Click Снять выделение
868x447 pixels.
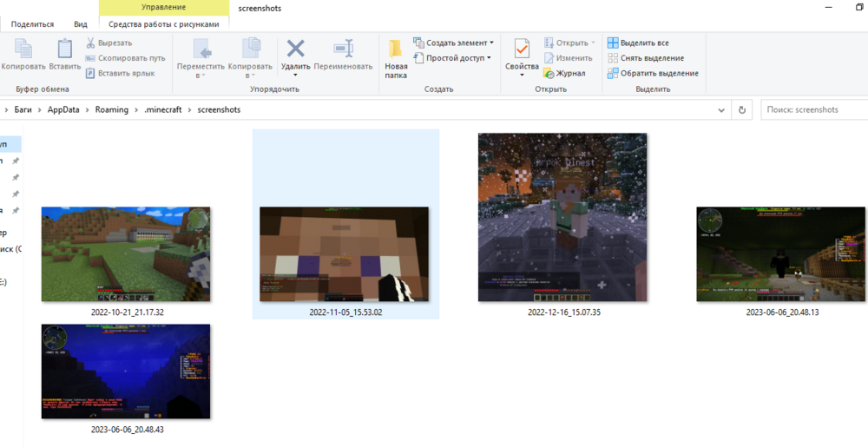point(646,58)
